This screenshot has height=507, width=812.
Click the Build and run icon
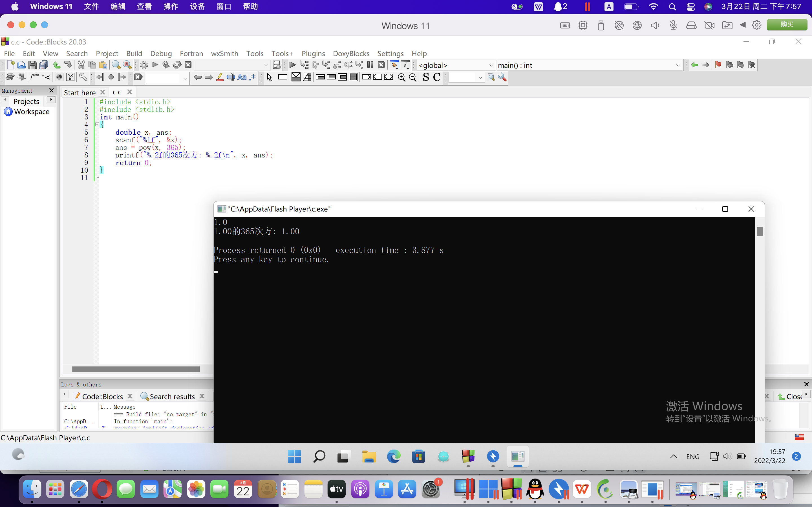[x=166, y=65]
